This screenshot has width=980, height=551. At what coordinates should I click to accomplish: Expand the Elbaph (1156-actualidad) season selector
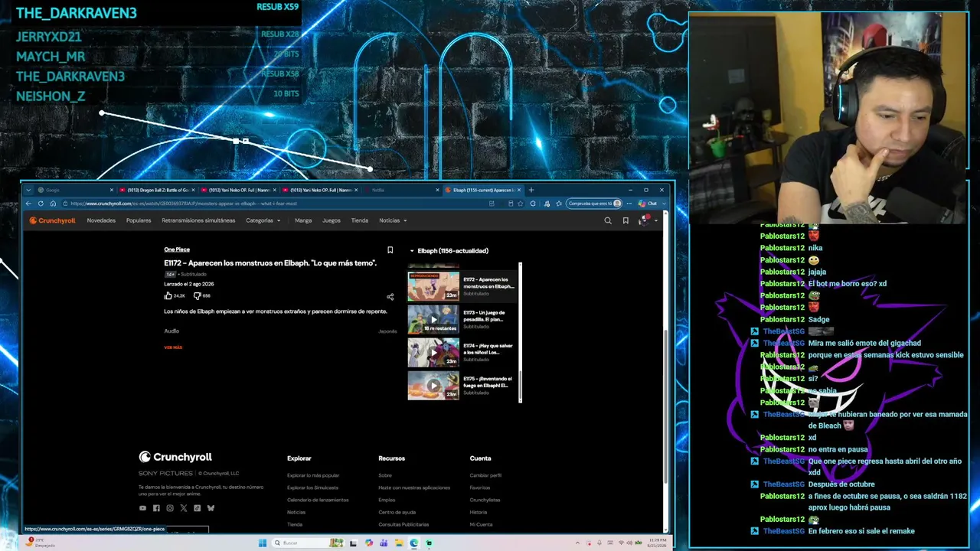pos(449,251)
